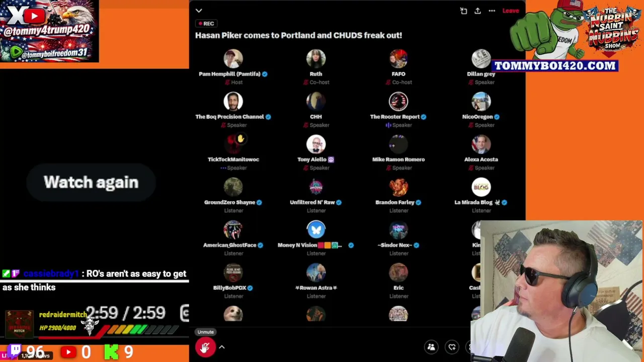Open Rowan Astra's avatar
This screenshot has width=644, height=362.
pos(316,273)
